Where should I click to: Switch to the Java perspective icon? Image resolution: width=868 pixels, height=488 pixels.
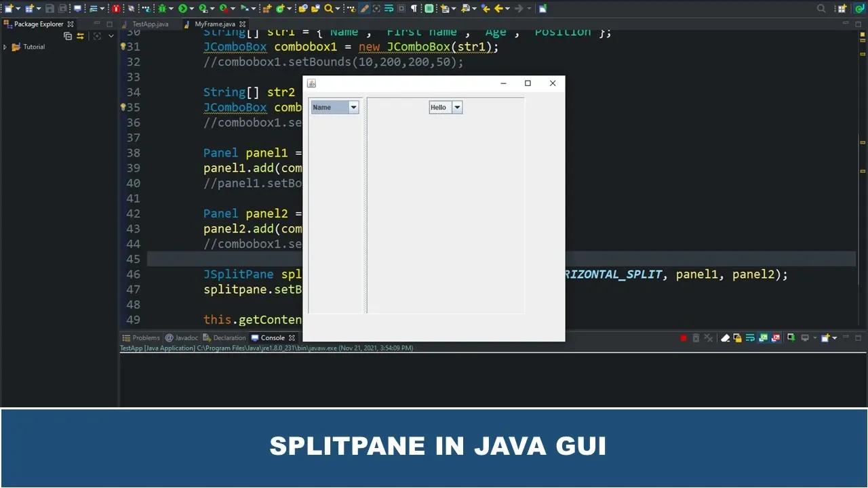point(861,9)
